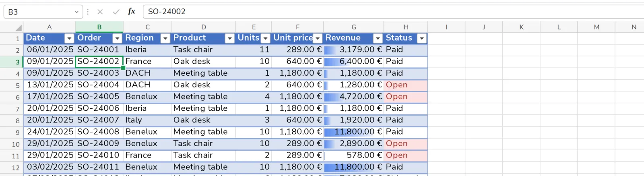
Task: Select all cells with the corner triangle
Action: click(x=18, y=27)
